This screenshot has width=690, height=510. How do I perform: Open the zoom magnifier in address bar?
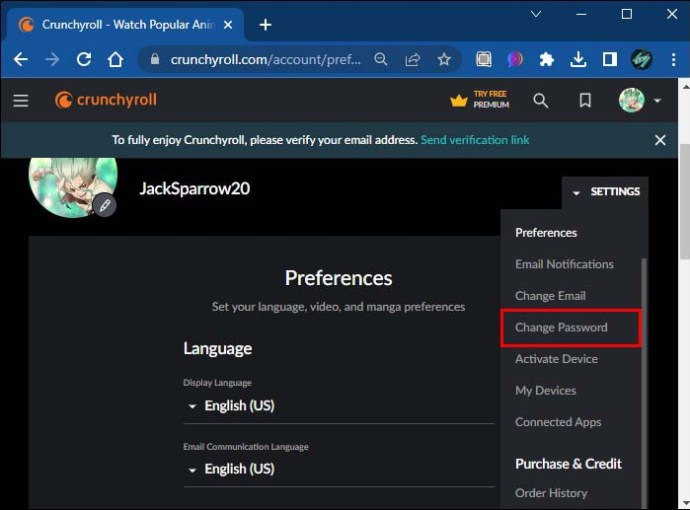pos(381,59)
